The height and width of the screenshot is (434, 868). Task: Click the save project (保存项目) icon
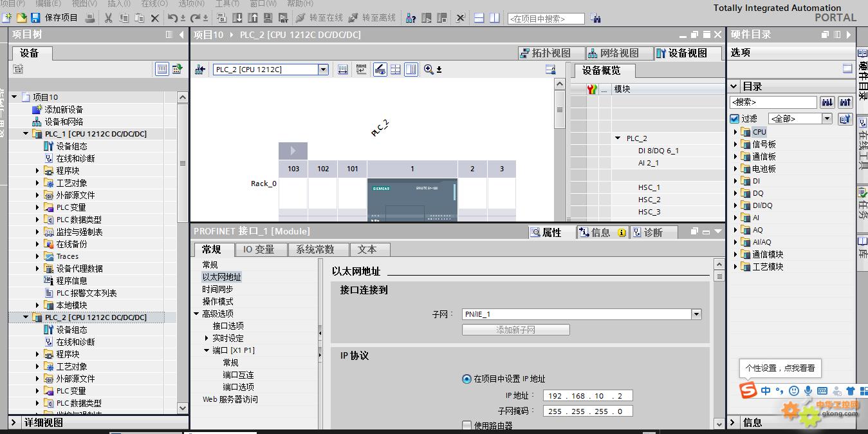(35, 18)
